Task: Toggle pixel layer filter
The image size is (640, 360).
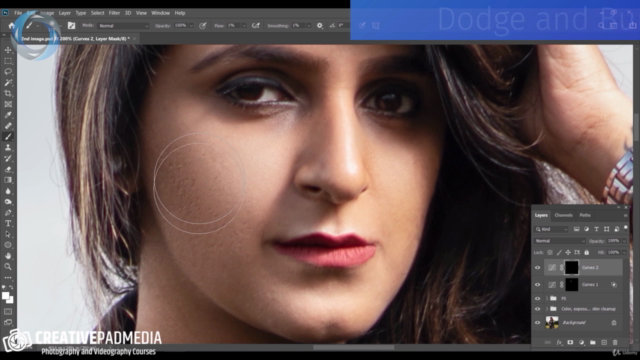Action: pyautogui.click(x=576, y=229)
